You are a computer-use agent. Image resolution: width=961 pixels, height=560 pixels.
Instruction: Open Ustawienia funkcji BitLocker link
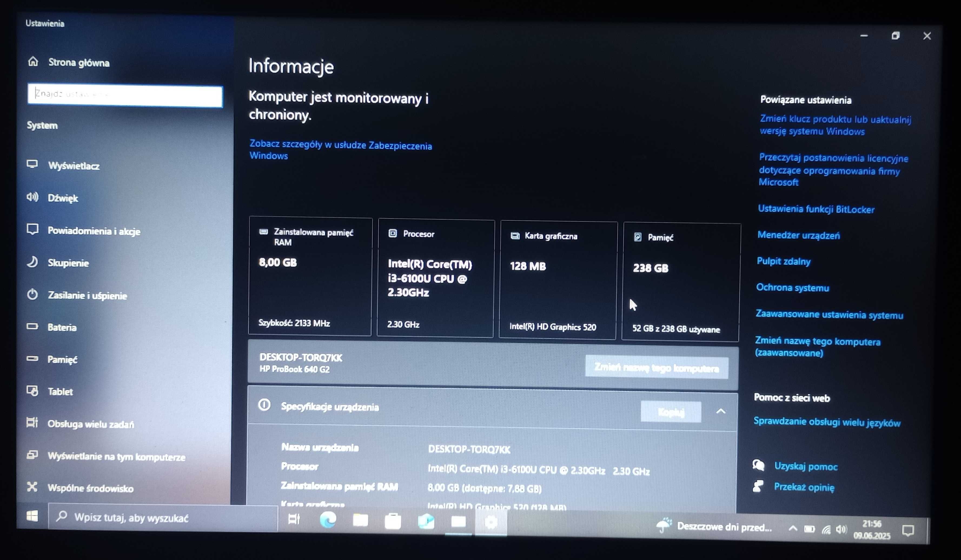(x=816, y=209)
